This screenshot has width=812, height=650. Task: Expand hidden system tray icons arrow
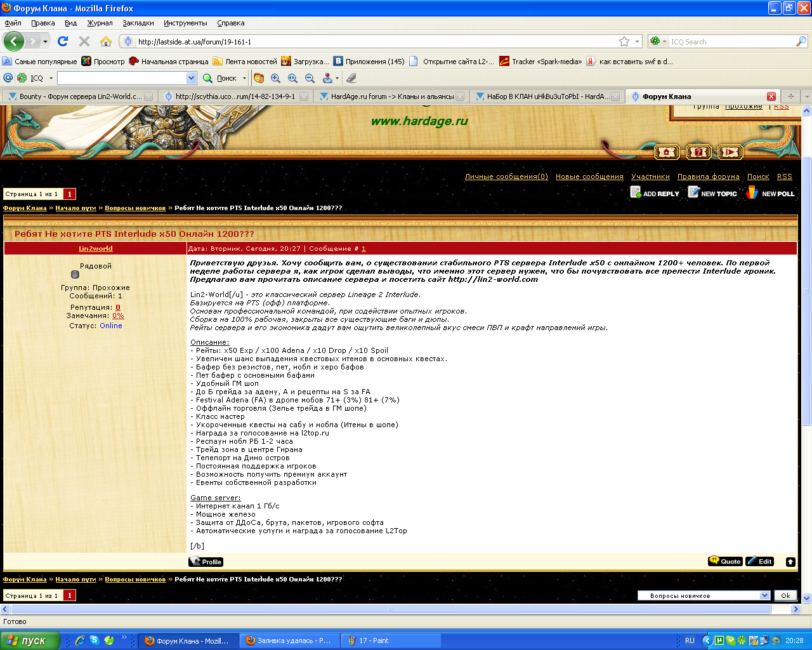pos(707,640)
